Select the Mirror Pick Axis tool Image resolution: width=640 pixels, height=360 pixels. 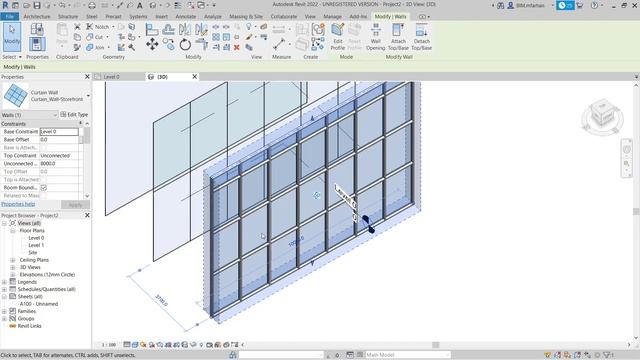click(x=185, y=29)
